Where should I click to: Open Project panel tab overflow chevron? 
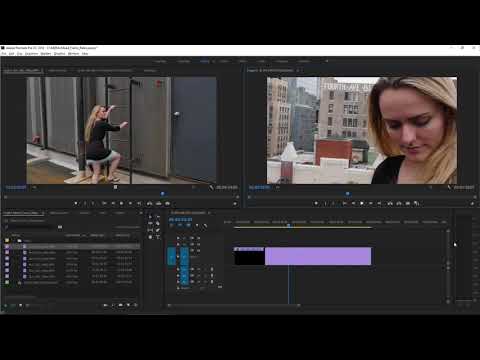141,213
